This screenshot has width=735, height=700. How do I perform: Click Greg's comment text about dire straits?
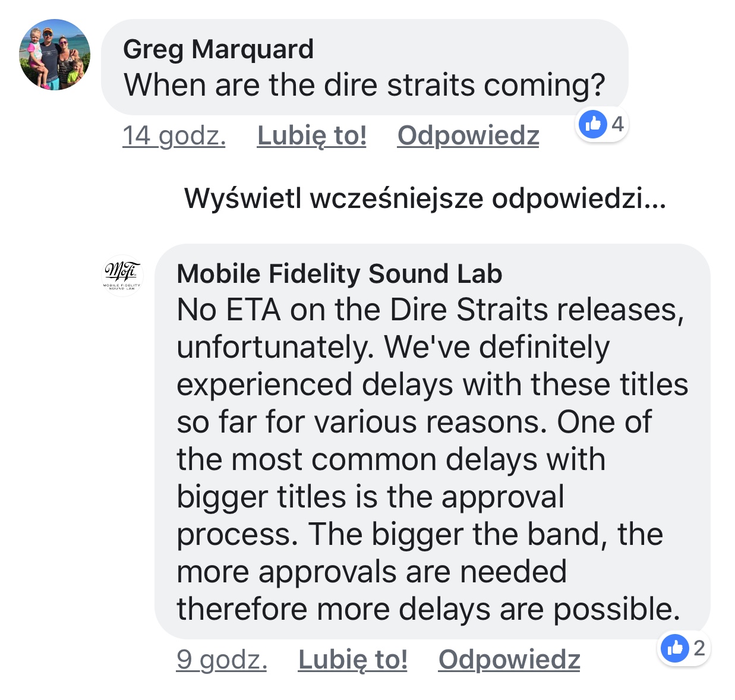point(364,85)
